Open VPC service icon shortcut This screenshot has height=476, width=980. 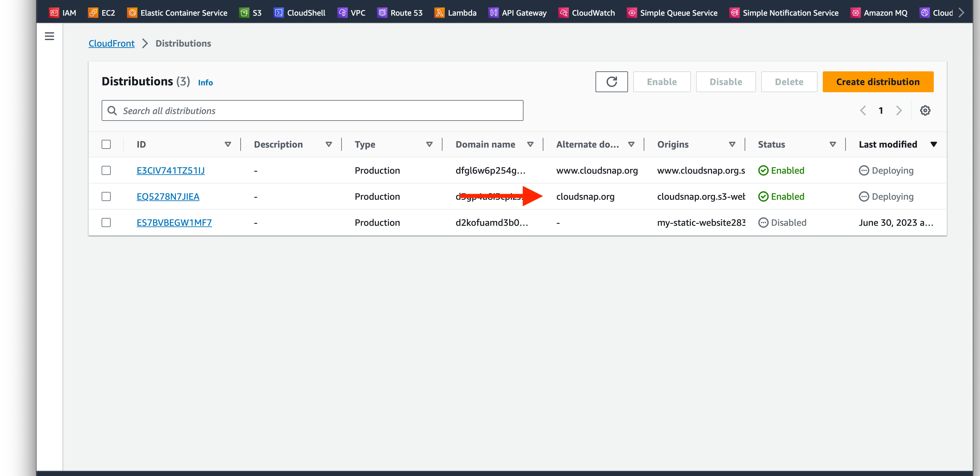pyautogui.click(x=342, y=13)
